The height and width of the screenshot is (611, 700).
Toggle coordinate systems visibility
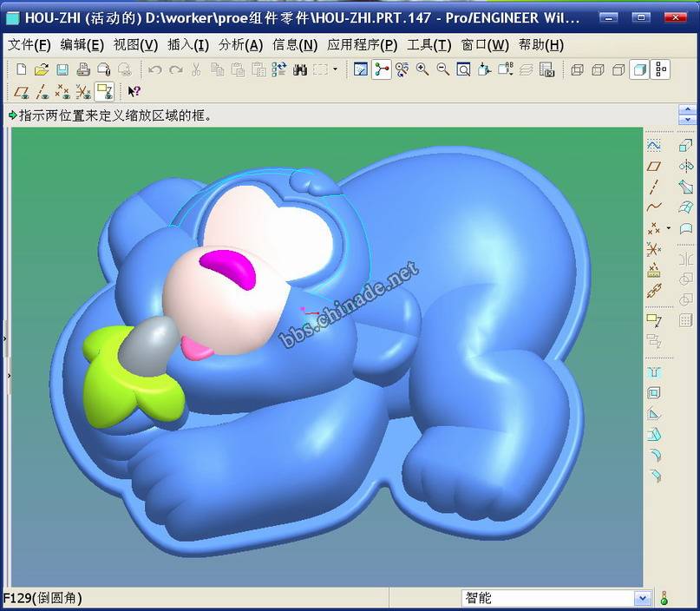tap(83, 91)
